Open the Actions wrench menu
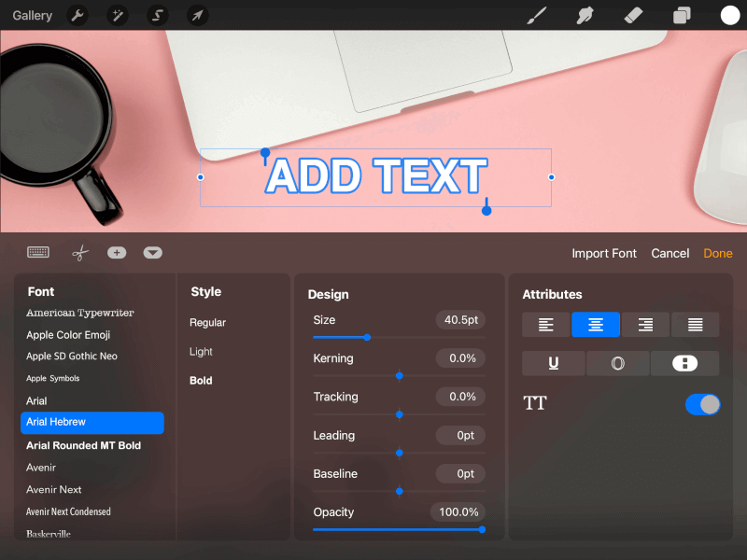This screenshot has height=560, width=747. point(78,15)
